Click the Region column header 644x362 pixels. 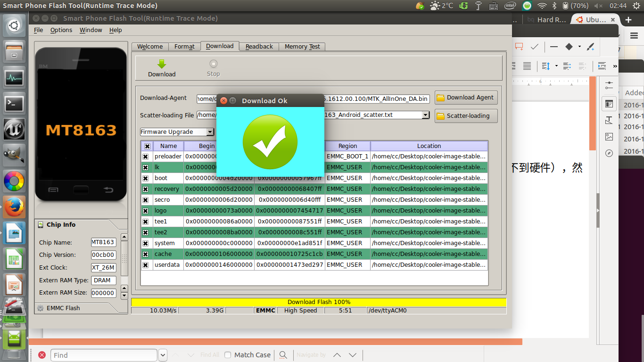347,146
